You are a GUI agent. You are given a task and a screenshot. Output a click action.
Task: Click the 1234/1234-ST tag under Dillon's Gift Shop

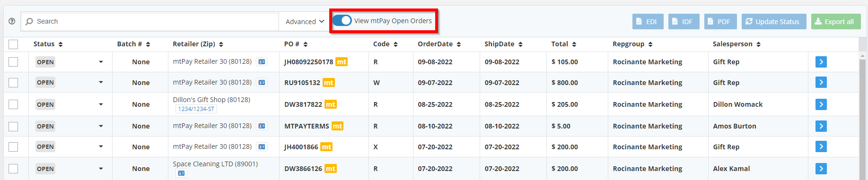[196, 109]
